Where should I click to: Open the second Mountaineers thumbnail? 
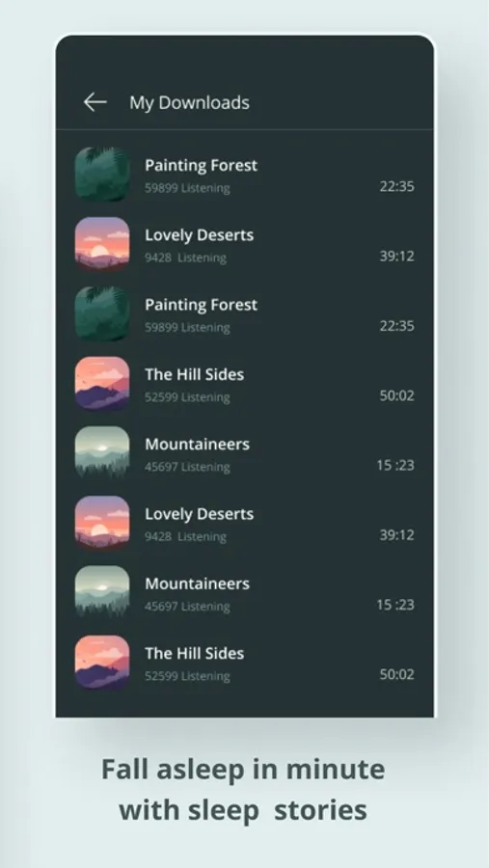(102, 592)
